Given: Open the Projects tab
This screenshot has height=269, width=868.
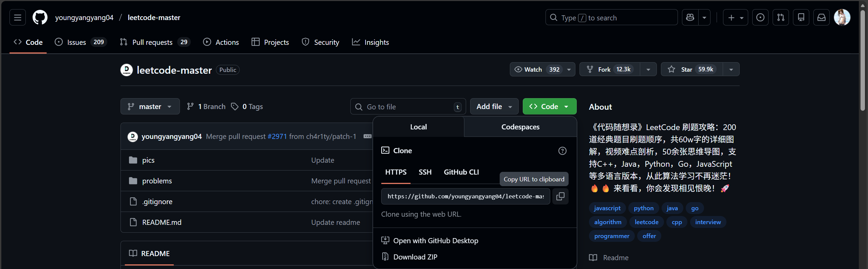Looking at the screenshot, I should click(270, 42).
